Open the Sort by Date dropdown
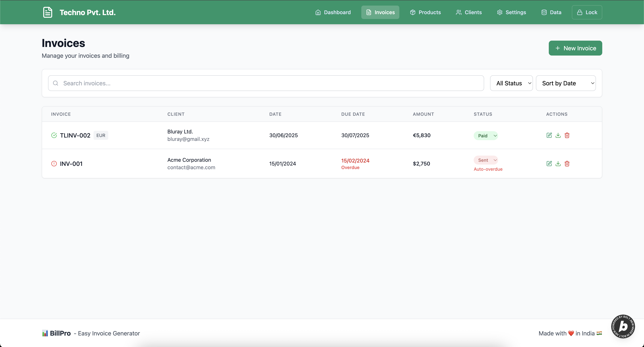This screenshot has height=347, width=644. (x=566, y=83)
